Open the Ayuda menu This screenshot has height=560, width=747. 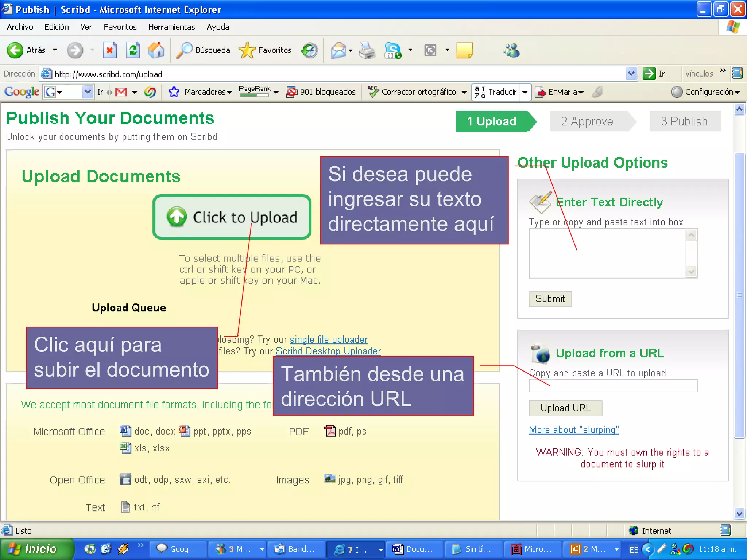point(218,27)
